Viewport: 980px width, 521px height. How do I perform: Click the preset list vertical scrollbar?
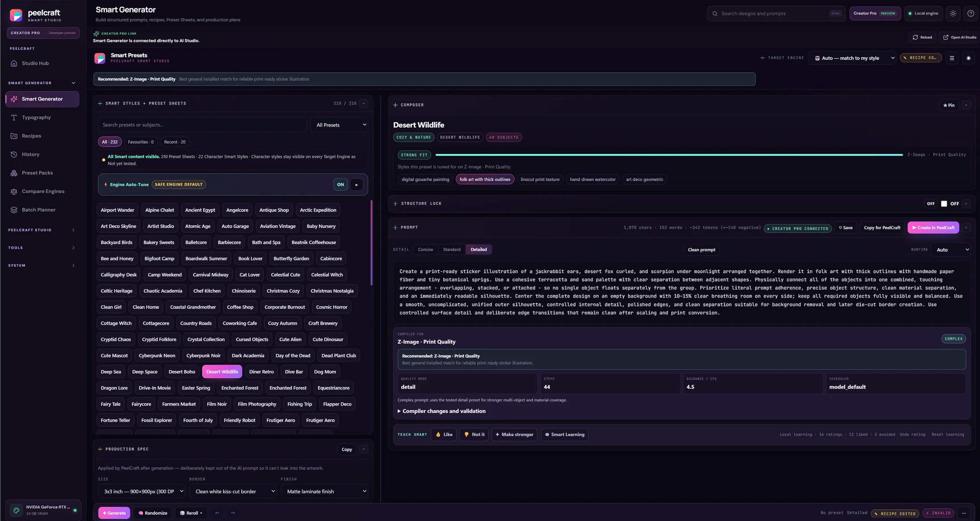[x=372, y=243]
